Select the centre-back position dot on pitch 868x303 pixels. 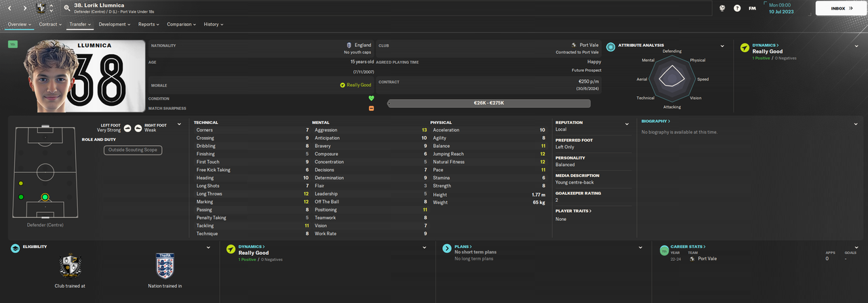[x=45, y=197]
